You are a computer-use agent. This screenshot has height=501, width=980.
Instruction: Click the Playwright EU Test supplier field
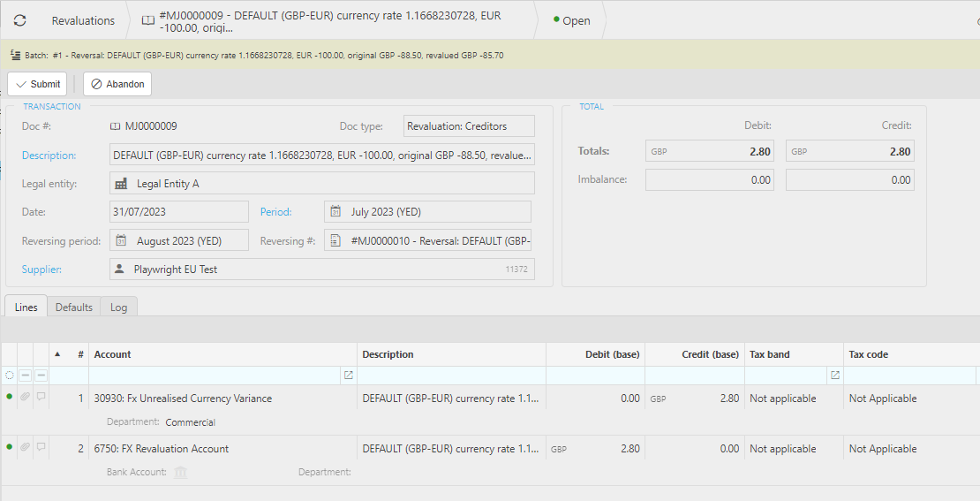click(x=322, y=269)
